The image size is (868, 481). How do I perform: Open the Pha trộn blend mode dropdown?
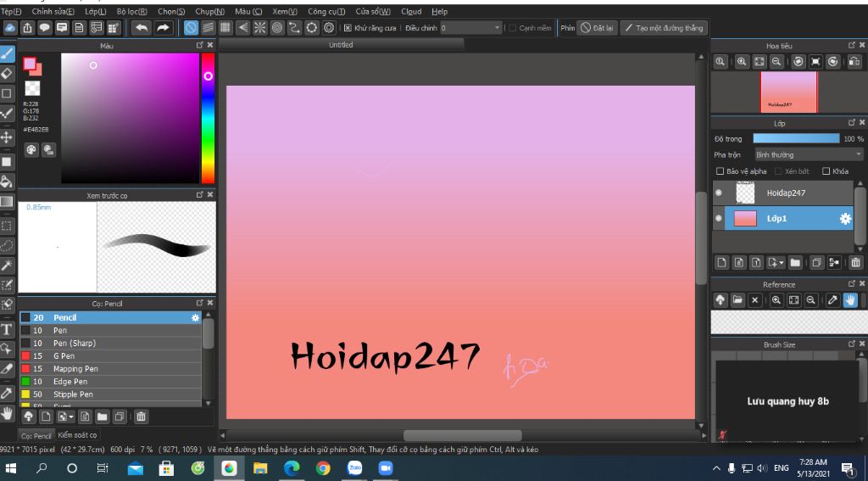coord(810,154)
